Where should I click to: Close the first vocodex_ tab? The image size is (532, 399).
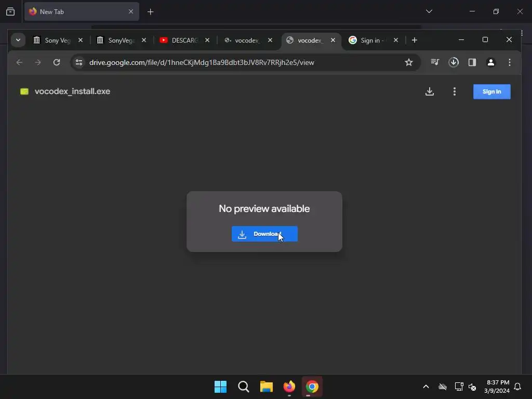coord(270,40)
